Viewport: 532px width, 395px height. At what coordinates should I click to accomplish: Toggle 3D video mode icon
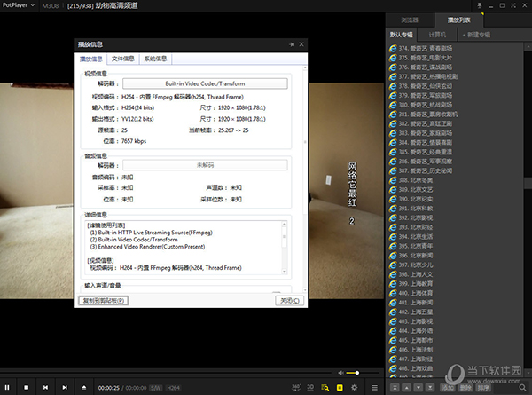[310, 387]
